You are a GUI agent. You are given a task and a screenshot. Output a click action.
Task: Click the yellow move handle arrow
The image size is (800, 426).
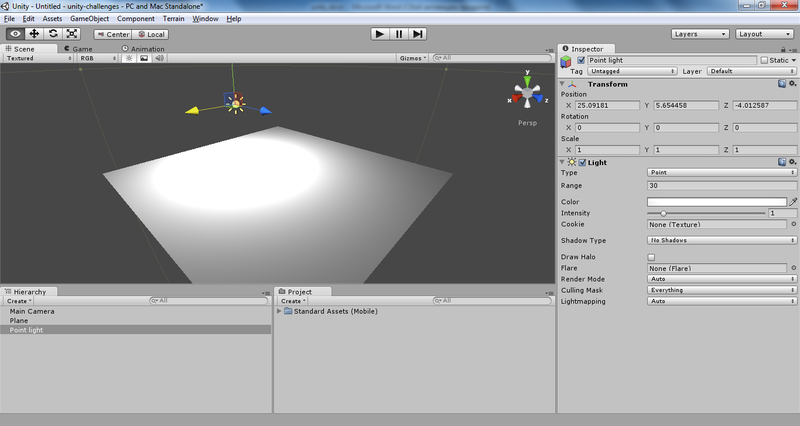pos(192,110)
